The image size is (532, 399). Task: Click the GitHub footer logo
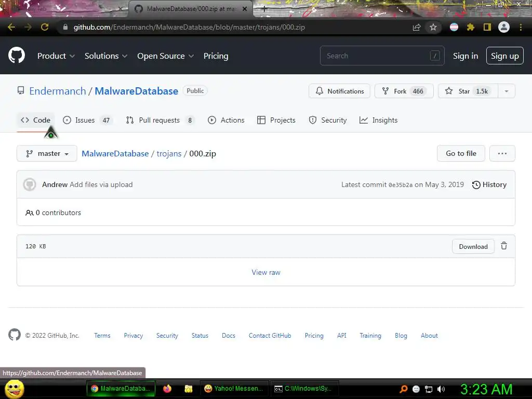click(x=15, y=335)
